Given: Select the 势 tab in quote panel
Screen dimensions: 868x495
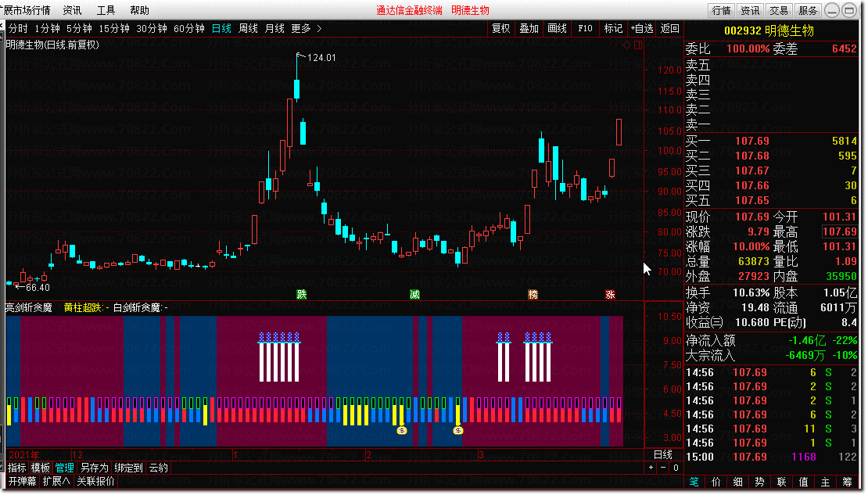Looking at the screenshot, I should coord(759,482).
